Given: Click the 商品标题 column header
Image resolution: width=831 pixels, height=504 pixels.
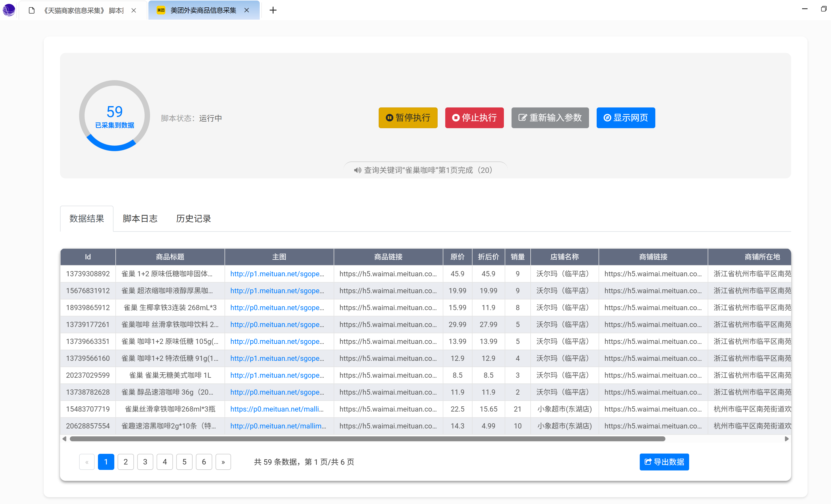Looking at the screenshot, I should (170, 257).
